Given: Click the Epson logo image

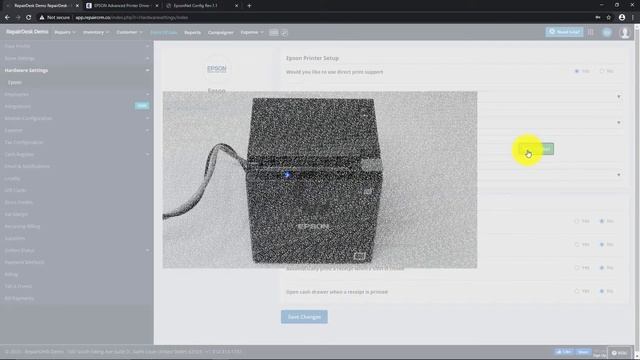Looking at the screenshot, I should [x=216, y=68].
